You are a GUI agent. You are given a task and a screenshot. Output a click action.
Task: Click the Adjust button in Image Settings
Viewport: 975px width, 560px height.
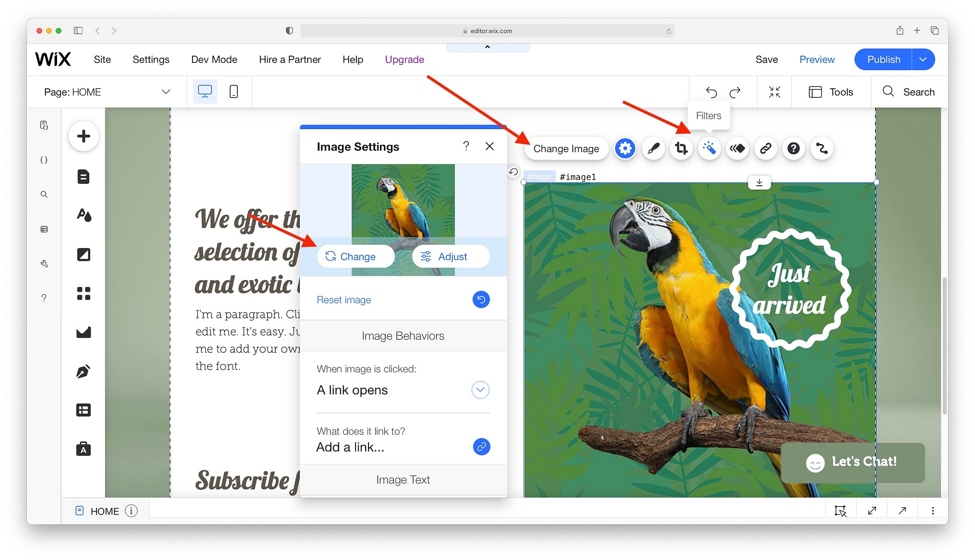pyautogui.click(x=450, y=256)
